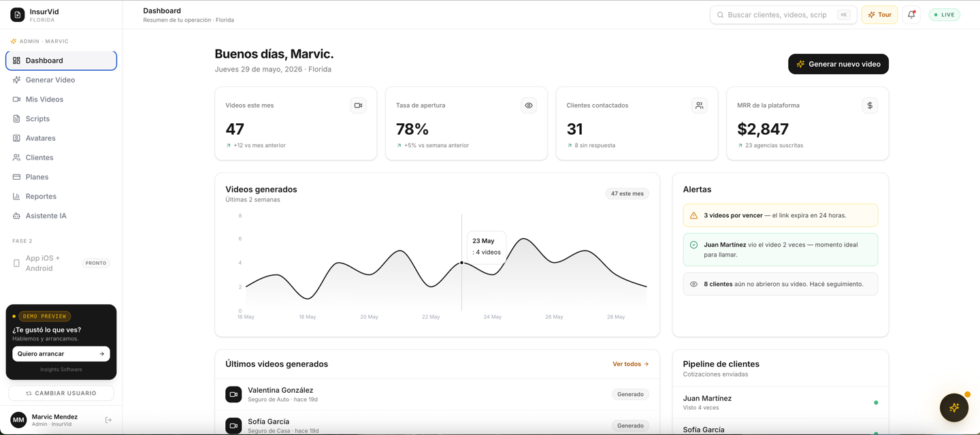The image size is (980, 435).
Task: Open the notifications bell
Action: (911, 14)
